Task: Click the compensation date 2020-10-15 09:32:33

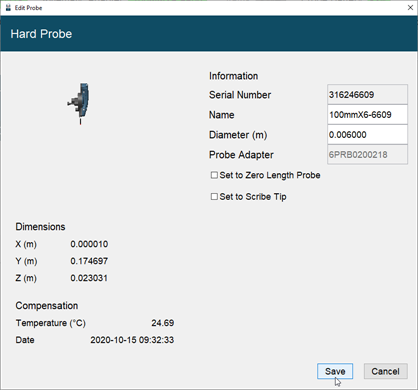Action: pyautogui.click(x=132, y=340)
